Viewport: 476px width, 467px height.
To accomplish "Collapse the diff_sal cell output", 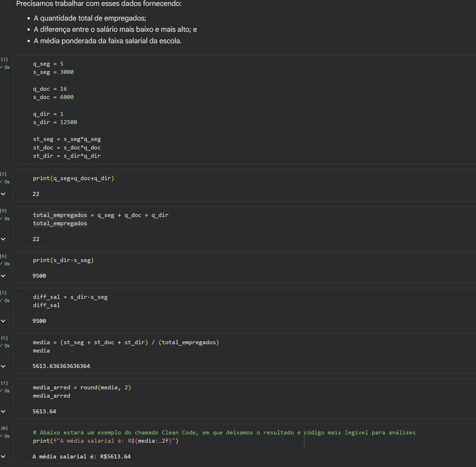I will 3,321.
